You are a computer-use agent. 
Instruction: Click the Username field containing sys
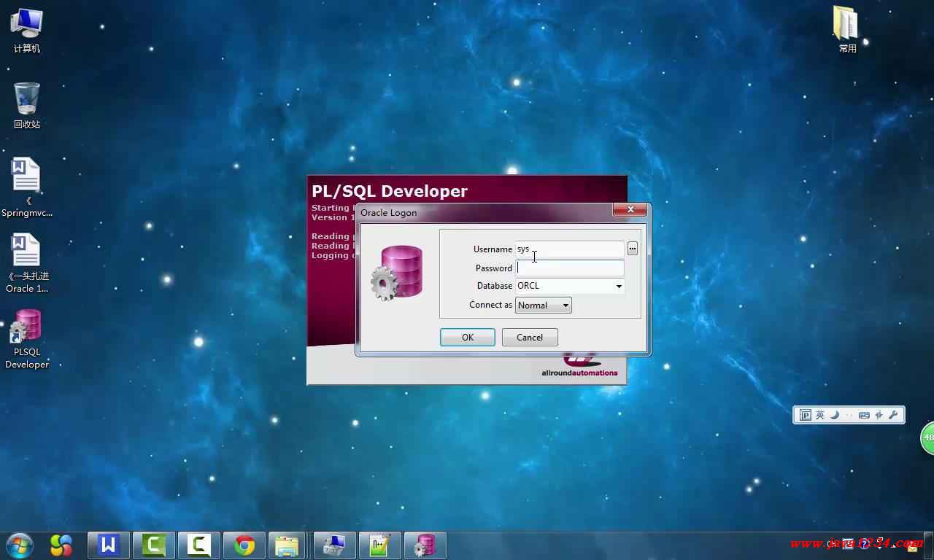coord(570,249)
